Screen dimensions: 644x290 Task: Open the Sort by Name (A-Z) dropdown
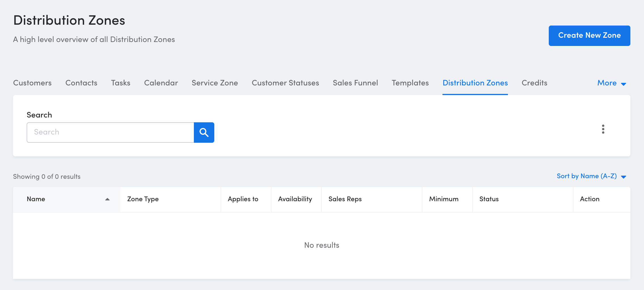click(x=592, y=176)
